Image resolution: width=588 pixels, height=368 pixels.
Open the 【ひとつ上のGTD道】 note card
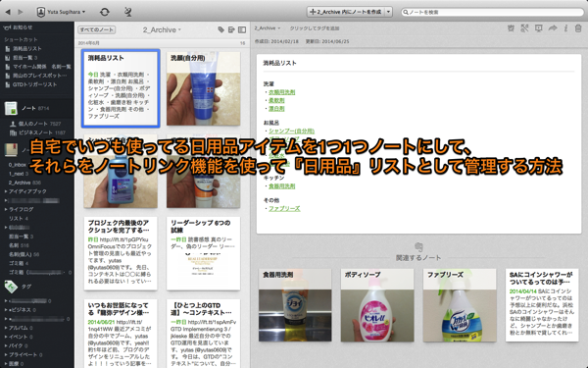(203, 334)
